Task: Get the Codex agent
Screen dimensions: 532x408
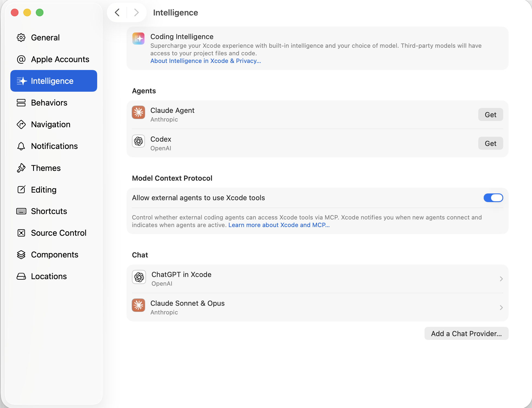Action: pyautogui.click(x=490, y=144)
